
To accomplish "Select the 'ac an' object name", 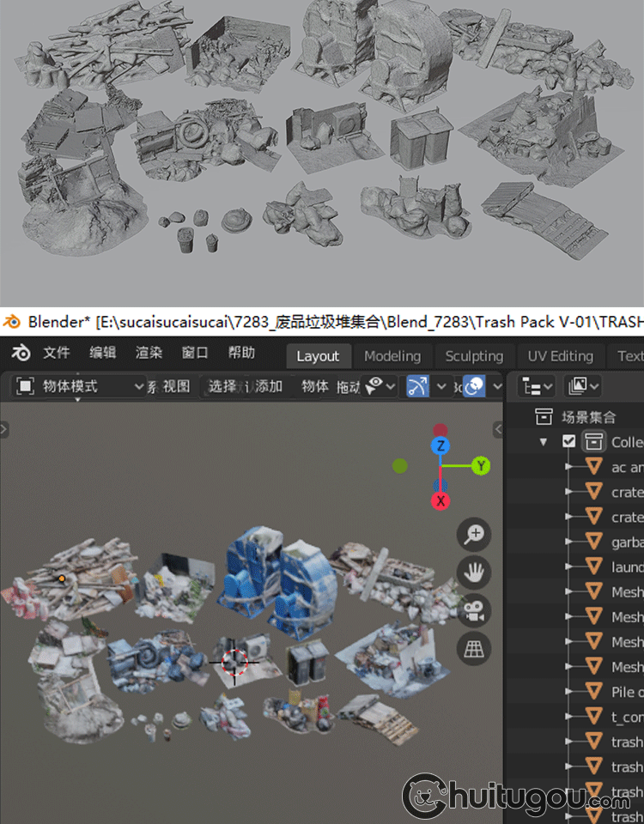I will click(628, 467).
